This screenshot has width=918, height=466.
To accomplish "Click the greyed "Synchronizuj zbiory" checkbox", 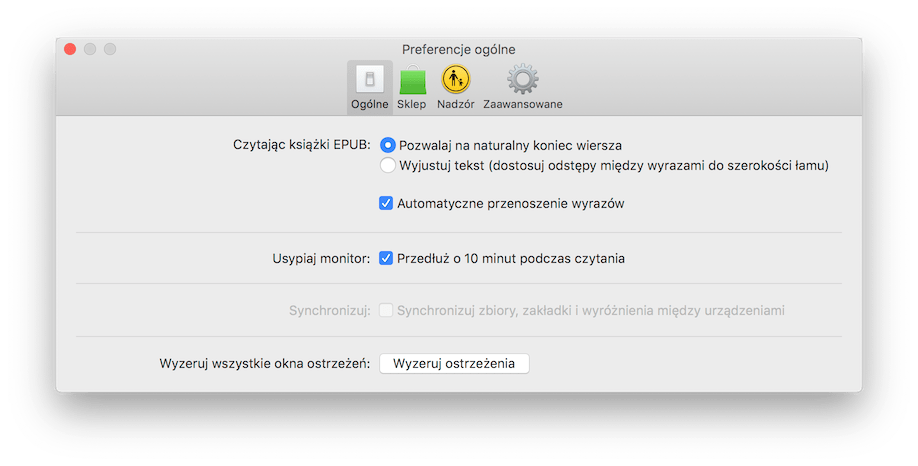I will pyautogui.click(x=386, y=310).
